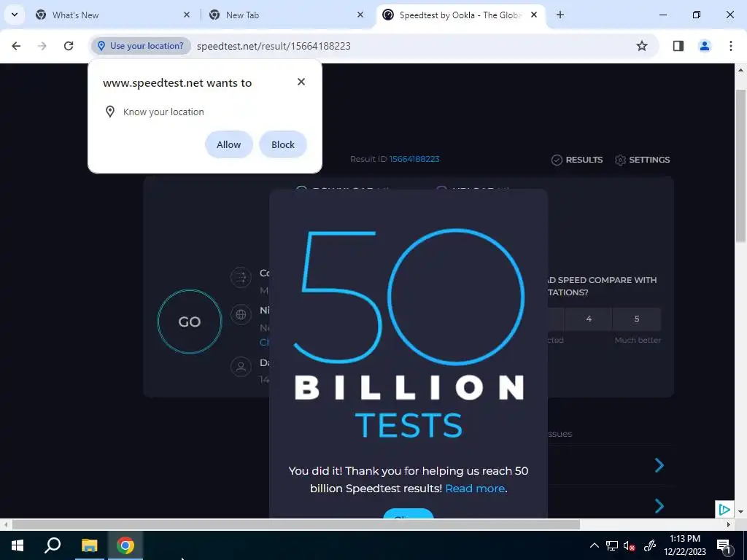Click the vertical page scrollbar
Screen dimensions: 747x560
[740, 167]
